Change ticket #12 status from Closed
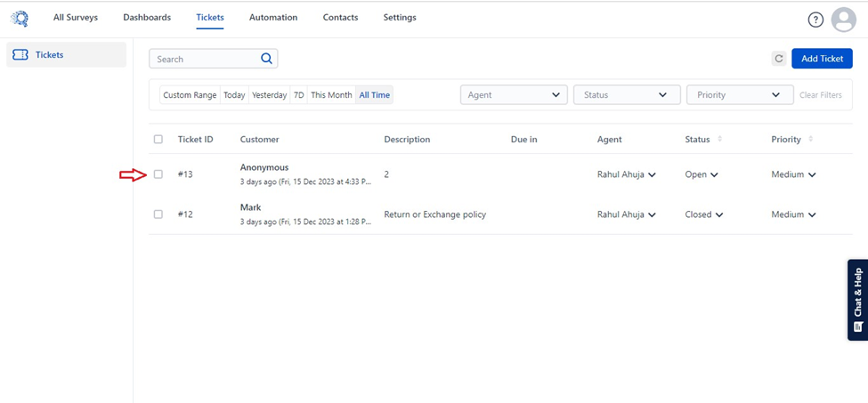This screenshot has height=403, width=868. [704, 214]
